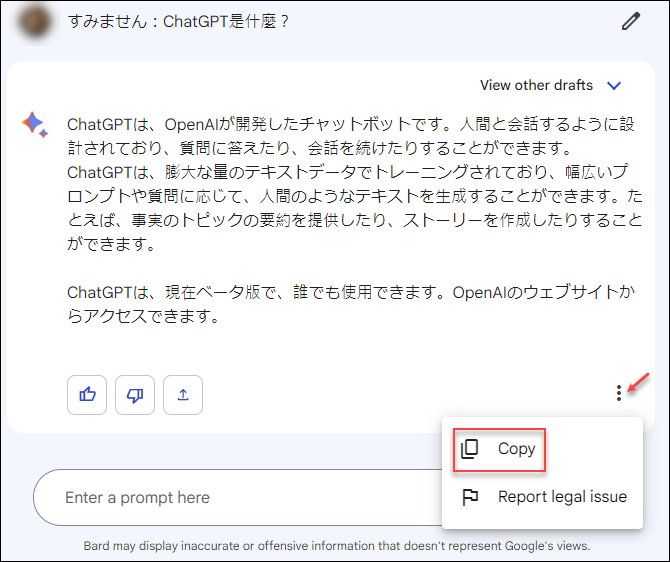Open the three-dot more options menu
Image resolution: width=670 pixels, height=562 pixels.
tap(619, 393)
